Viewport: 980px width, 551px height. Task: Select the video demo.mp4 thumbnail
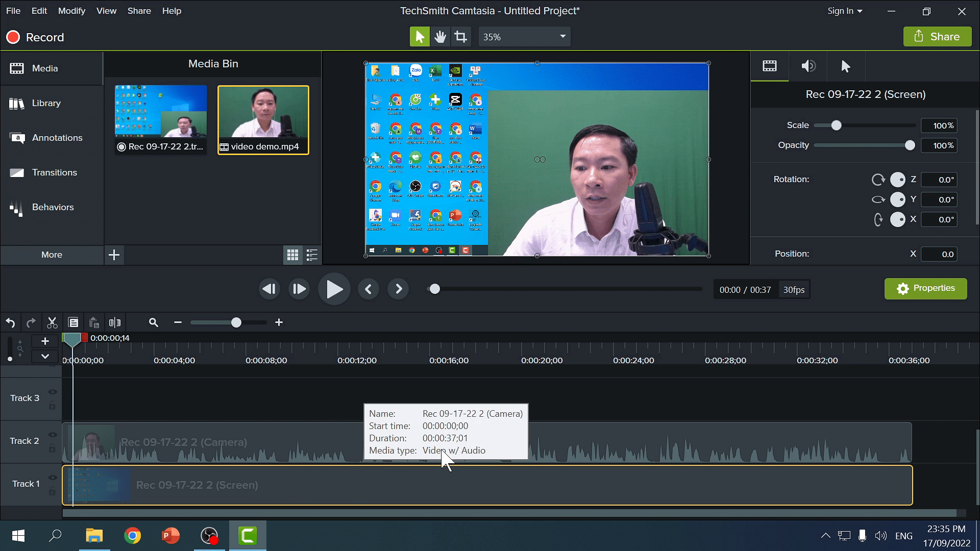point(263,120)
